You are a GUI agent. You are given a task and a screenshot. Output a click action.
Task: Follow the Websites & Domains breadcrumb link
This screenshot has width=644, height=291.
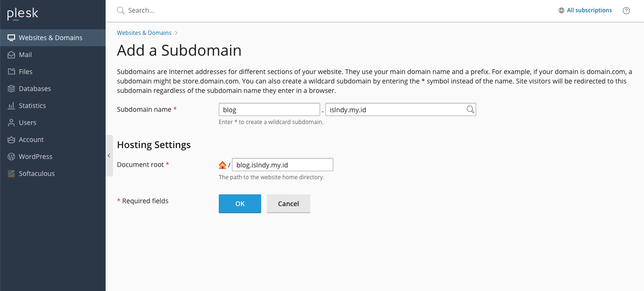click(144, 33)
